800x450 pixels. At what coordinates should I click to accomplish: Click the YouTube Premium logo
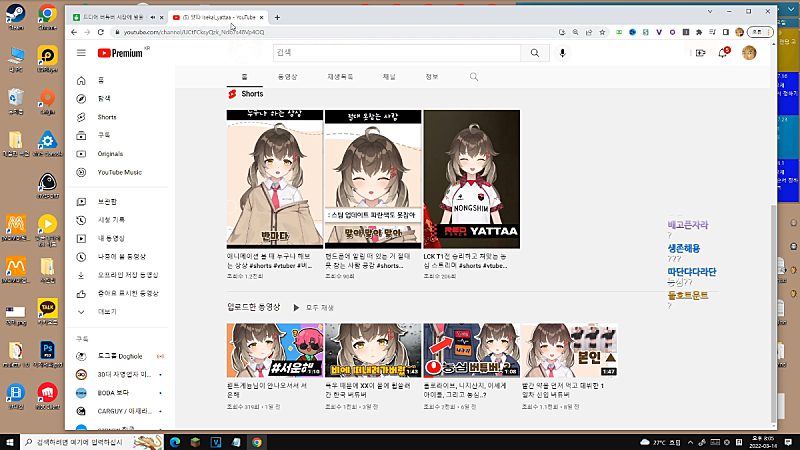120,53
